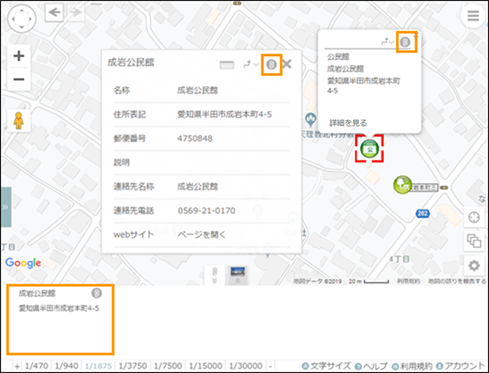
Task: Click the globe icon in 成岩公民館 detail panel
Action: tap(271, 65)
